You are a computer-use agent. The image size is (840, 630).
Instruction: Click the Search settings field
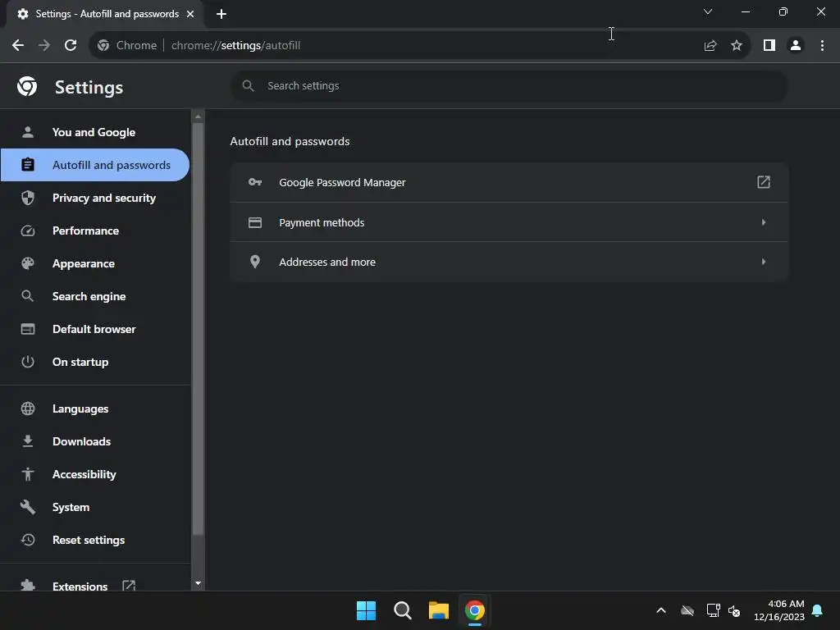[509, 85]
